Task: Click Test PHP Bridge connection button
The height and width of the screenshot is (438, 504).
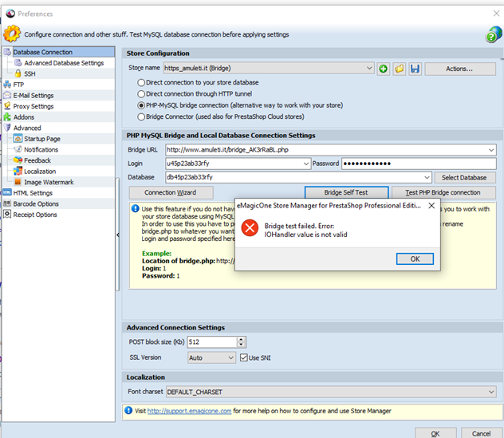Action: click(x=443, y=192)
